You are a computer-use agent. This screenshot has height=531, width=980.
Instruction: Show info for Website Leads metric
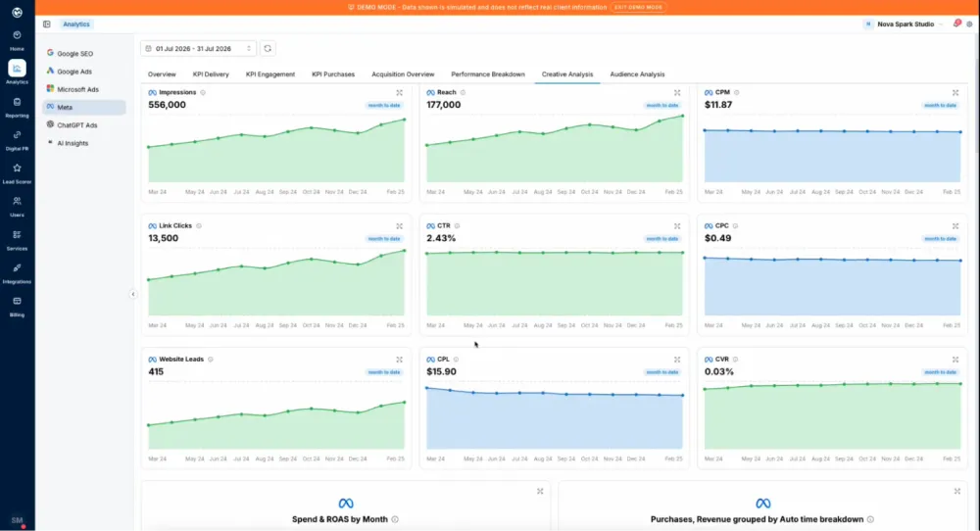(211, 360)
